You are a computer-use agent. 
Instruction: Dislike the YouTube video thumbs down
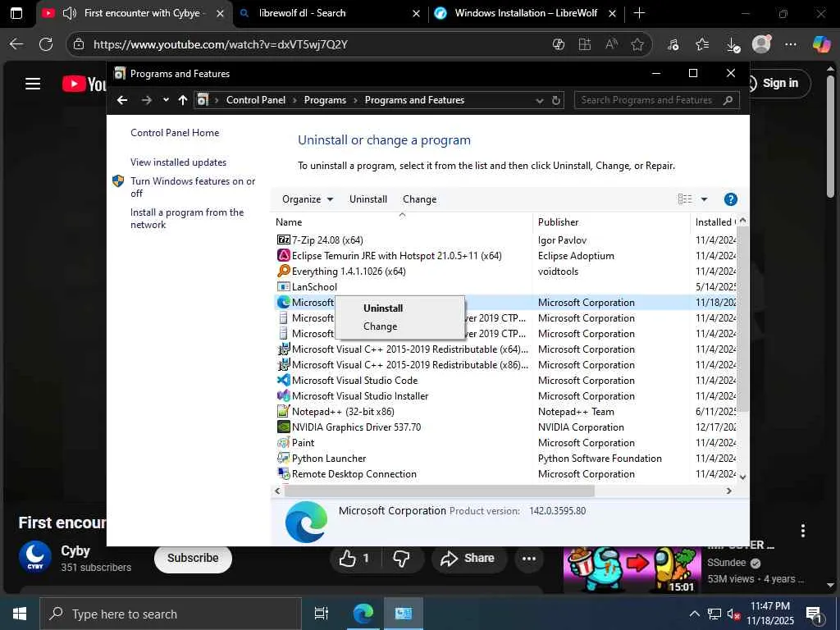tap(402, 559)
